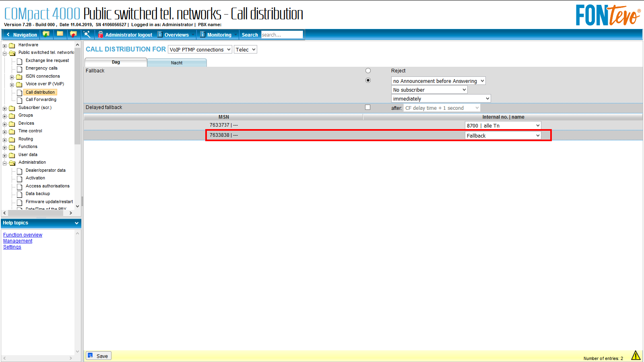The image size is (644, 362).
Task: Click the red padlock logout icon
Action: point(101,35)
